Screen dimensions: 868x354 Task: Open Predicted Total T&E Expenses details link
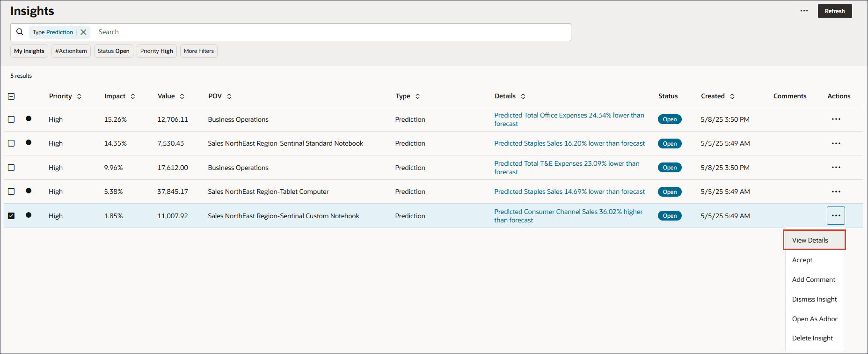[x=566, y=164]
